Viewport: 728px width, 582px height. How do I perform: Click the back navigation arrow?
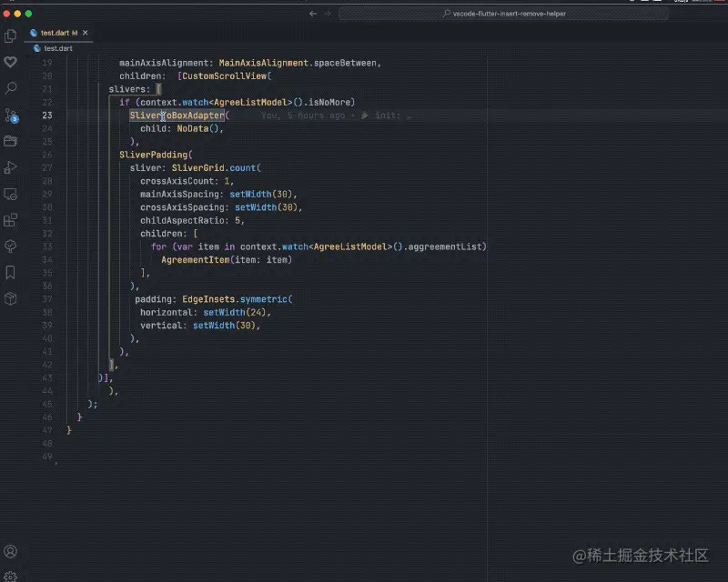pos(311,14)
